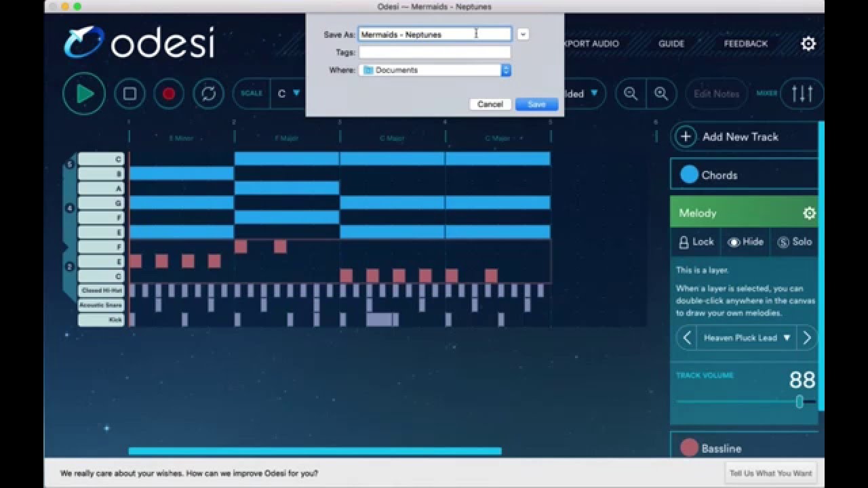Solo the Melody track
868x488 pixels.
(794, 242)
